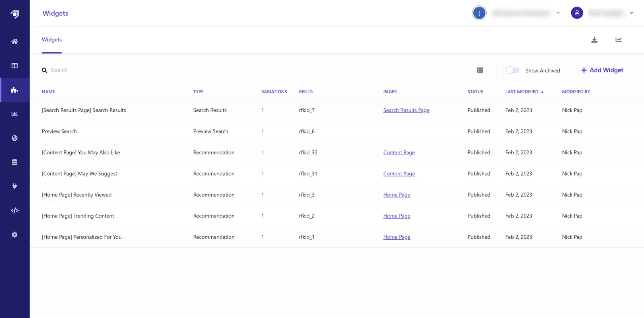Open the database stack icon in sidebar
The height and width of the screenshot is (318, 644).
pyautogui.click(x=14, y=162)
